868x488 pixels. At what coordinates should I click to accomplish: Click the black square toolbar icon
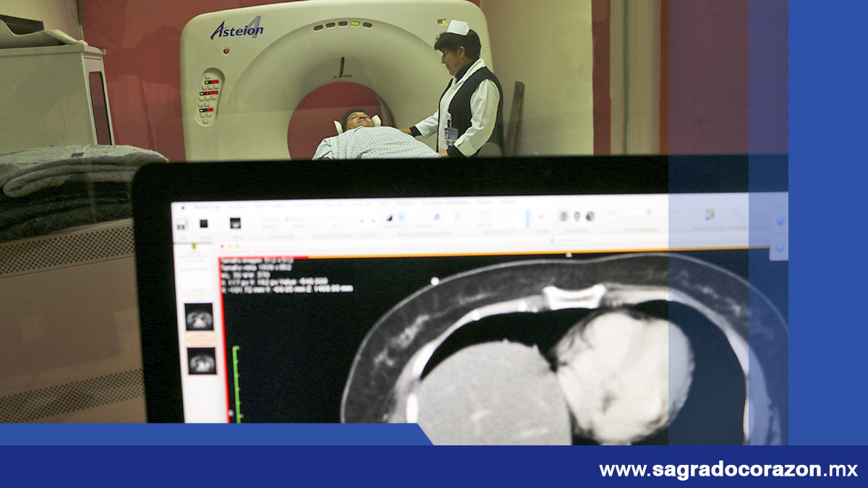coord(205,223)
